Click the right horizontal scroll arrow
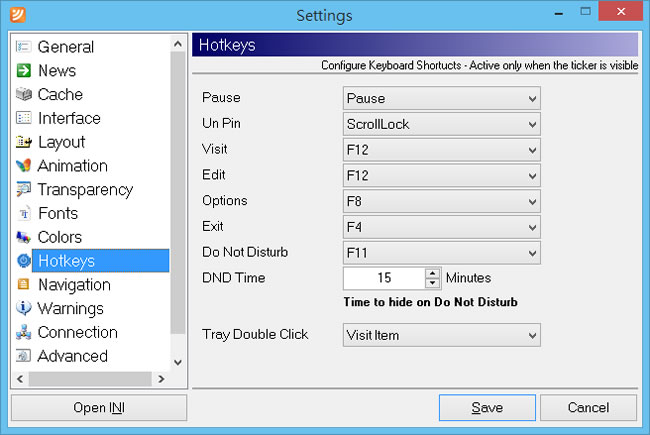This screenshot has width=650, height=435. pyautogui.click(x=161, y=379)
